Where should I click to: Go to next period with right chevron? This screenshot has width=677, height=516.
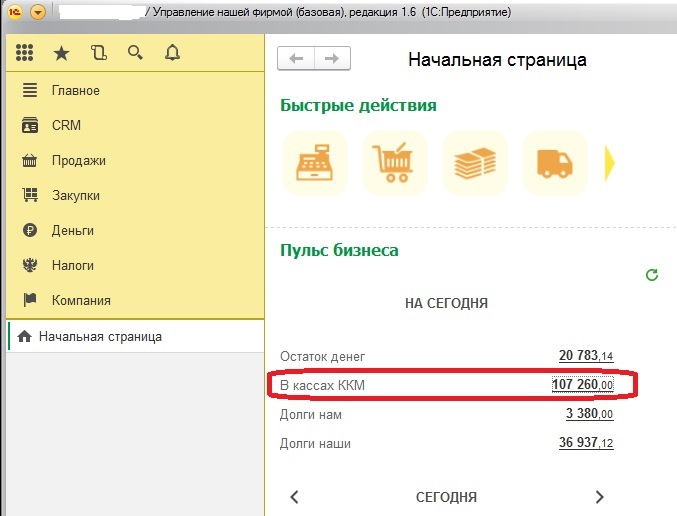(599, 496)
